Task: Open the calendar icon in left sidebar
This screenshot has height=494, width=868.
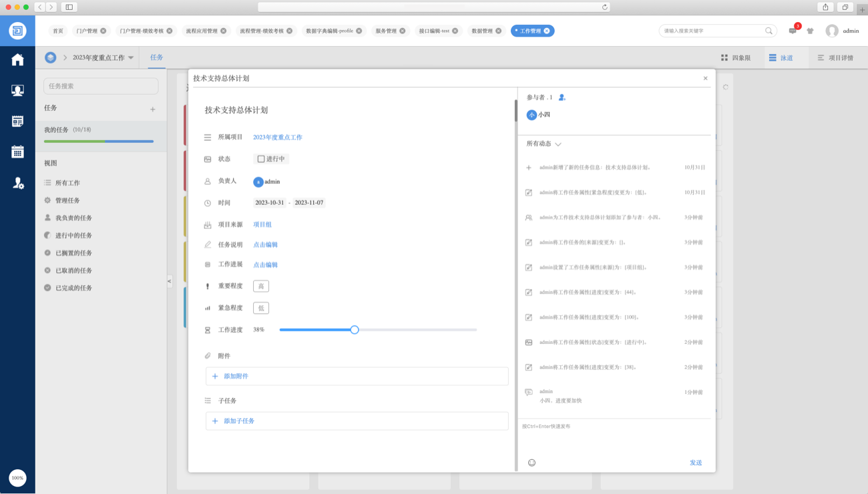Action: click(x=17, y=152)
